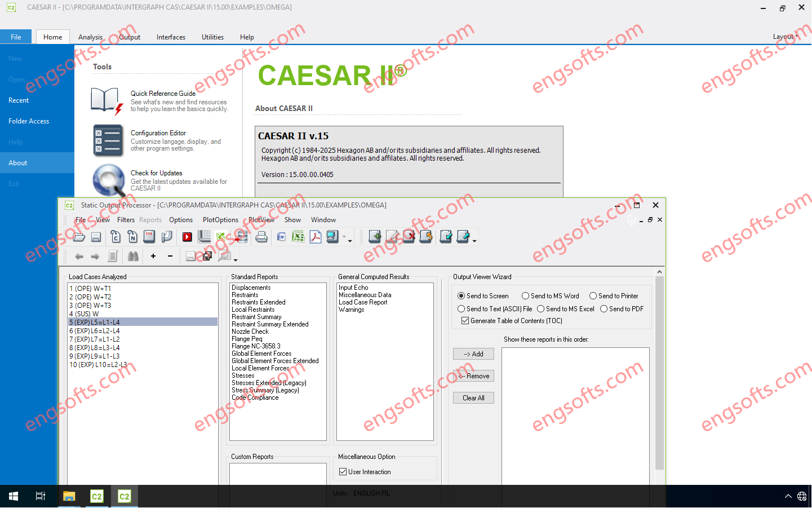Click the plus zoom-in toolbar icon
Viewport: 812px width, 508px height.
(153, 257)
